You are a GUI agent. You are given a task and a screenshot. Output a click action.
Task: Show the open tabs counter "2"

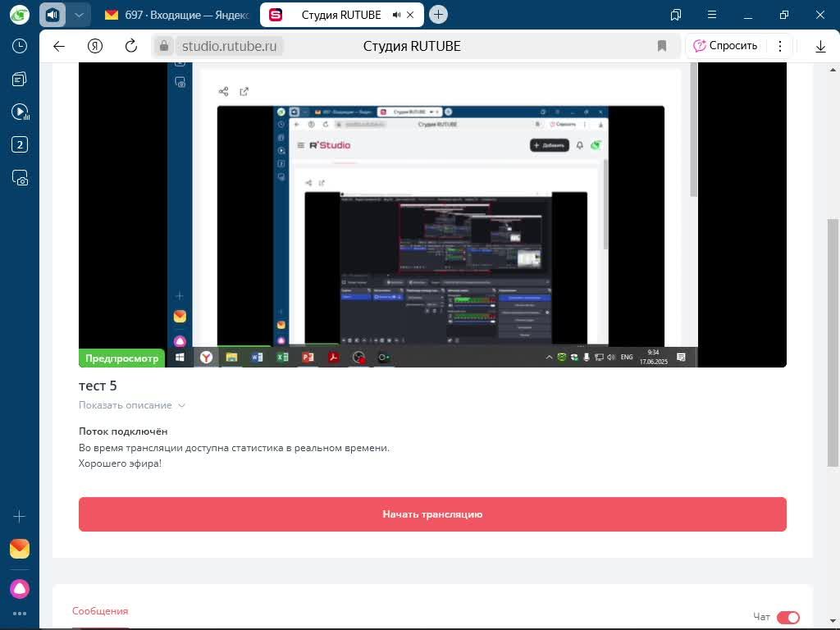click(20, 144)
